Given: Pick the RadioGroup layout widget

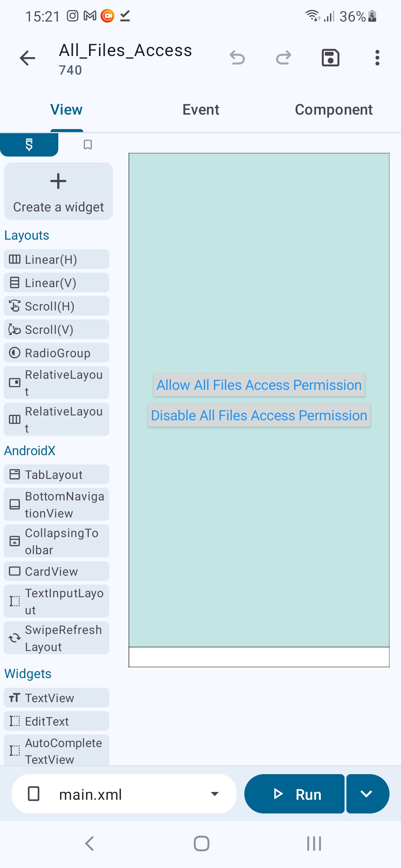Looking at the screenshot, I should click(x=56, y=353).
